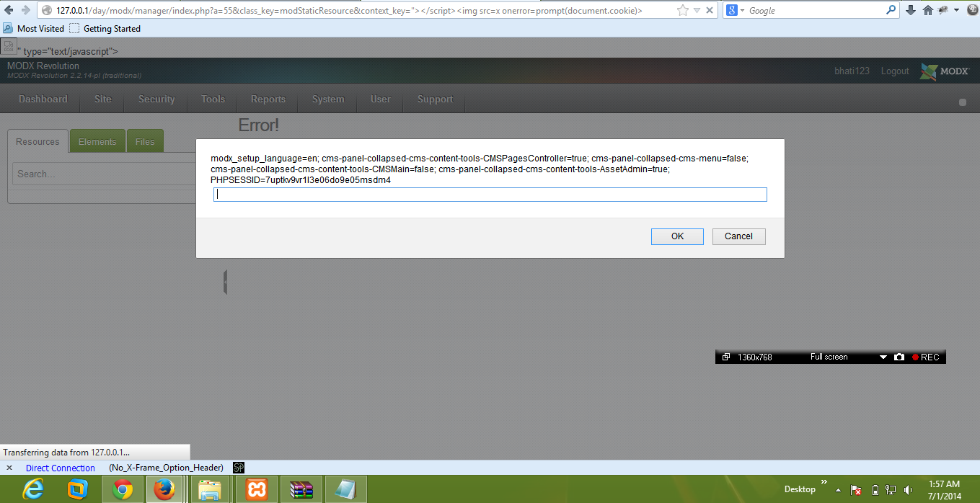Screen dimensions: 980x503
Task: Start recording with the REC button
Action: (x=926, y=357)
